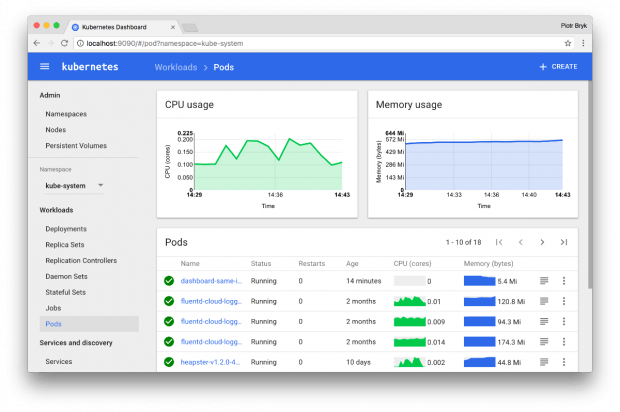Image resolution: width=620 pixels, height=412 pixels.
Task: Open Services under Services and discovery
Action: [x=59, y=361]
